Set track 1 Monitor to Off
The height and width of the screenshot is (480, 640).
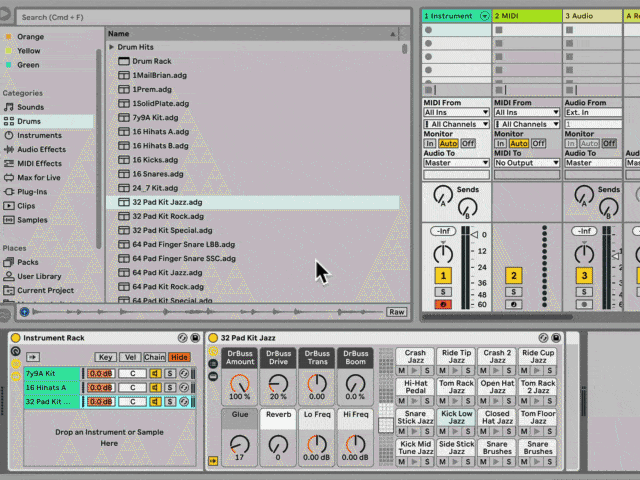tap(468, 143)
